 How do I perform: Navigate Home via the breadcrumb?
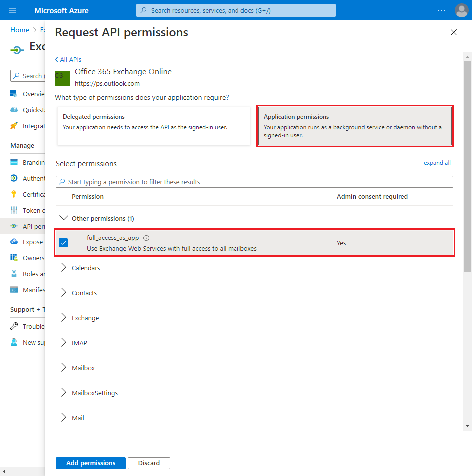click(x=20, y=30)
